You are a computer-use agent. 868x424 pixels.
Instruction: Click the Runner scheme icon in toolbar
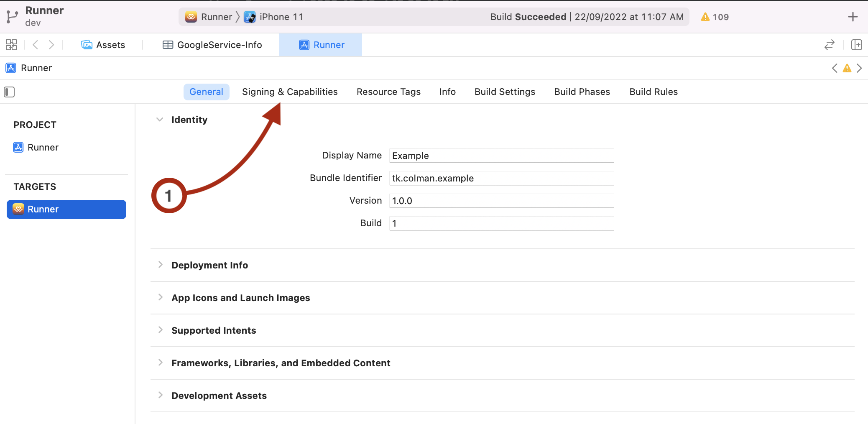click(x=191, y=17)
